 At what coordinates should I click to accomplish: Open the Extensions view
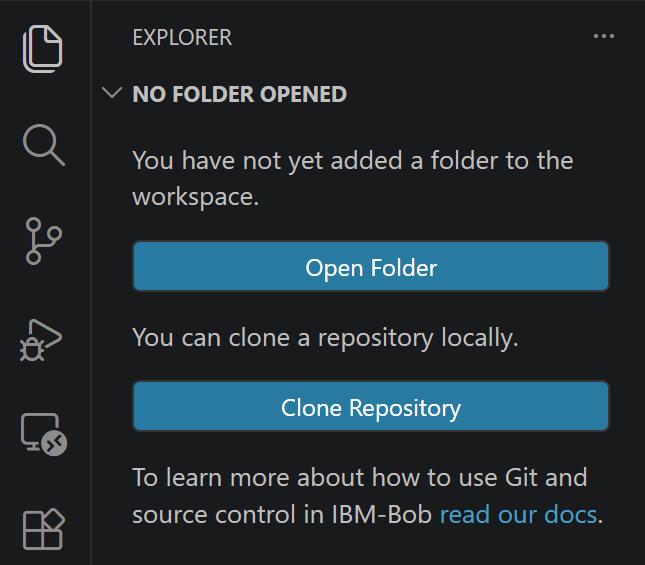coord(44,529)
